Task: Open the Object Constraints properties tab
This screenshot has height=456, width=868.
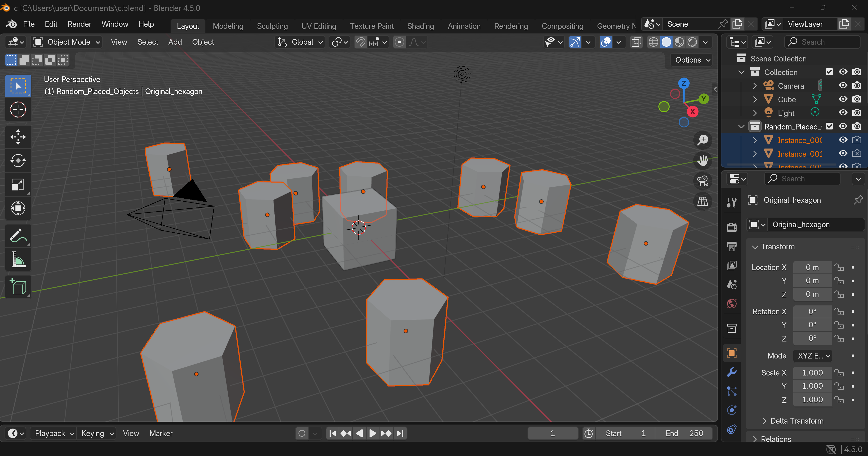Action: tap(732, 429)
